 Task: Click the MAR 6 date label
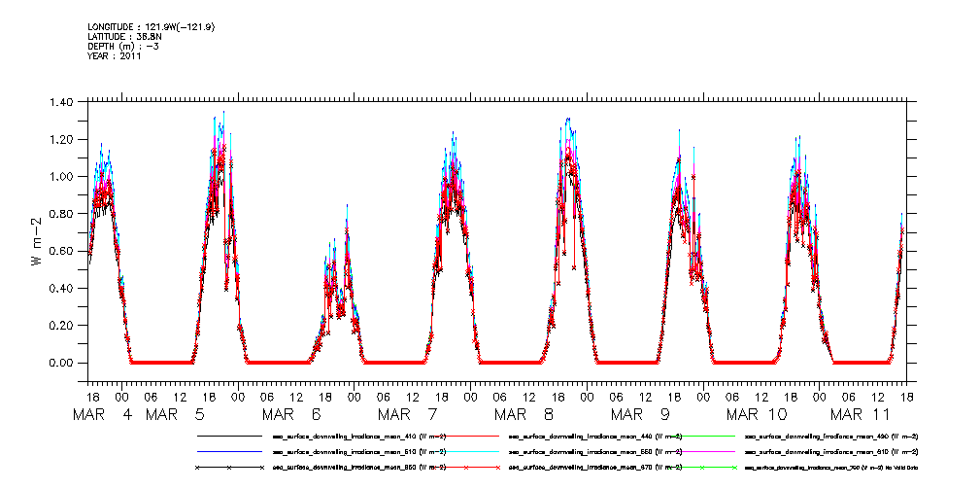click(x=292, y=414)
